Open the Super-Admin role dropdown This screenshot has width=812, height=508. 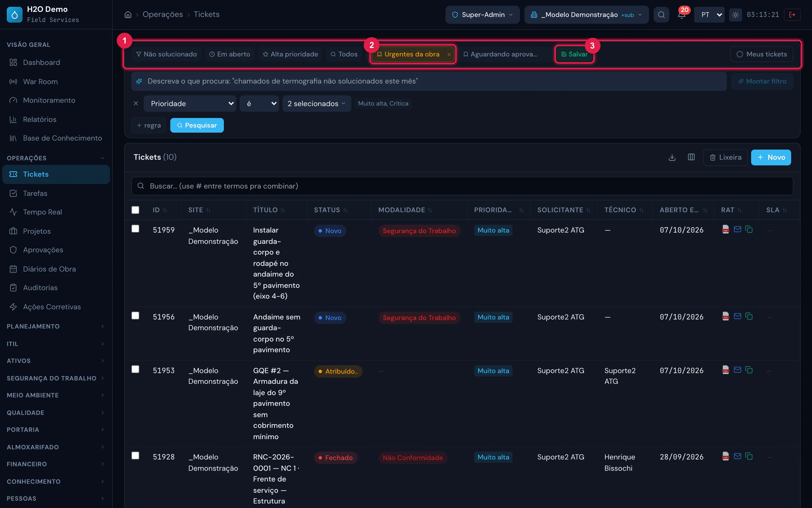(x=482, y=15)
